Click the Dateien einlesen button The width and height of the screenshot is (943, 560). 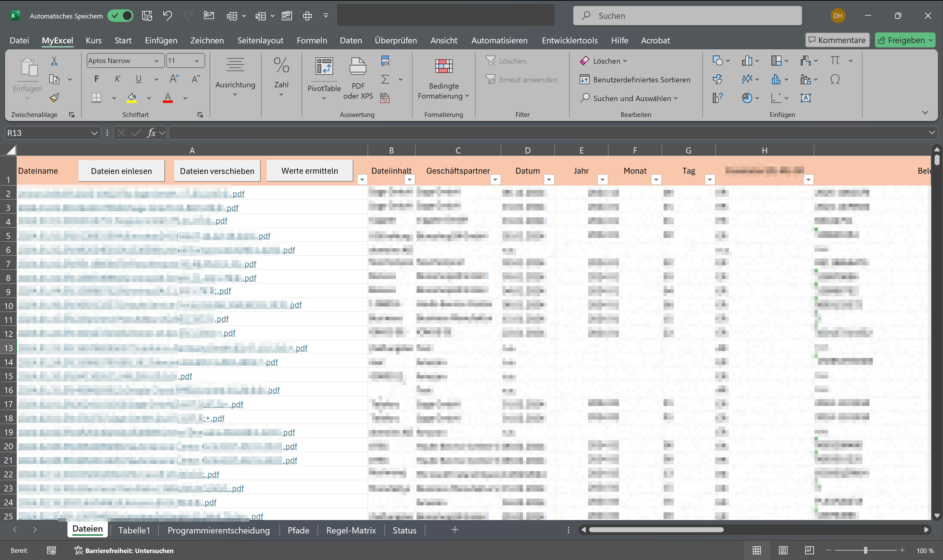121,171
